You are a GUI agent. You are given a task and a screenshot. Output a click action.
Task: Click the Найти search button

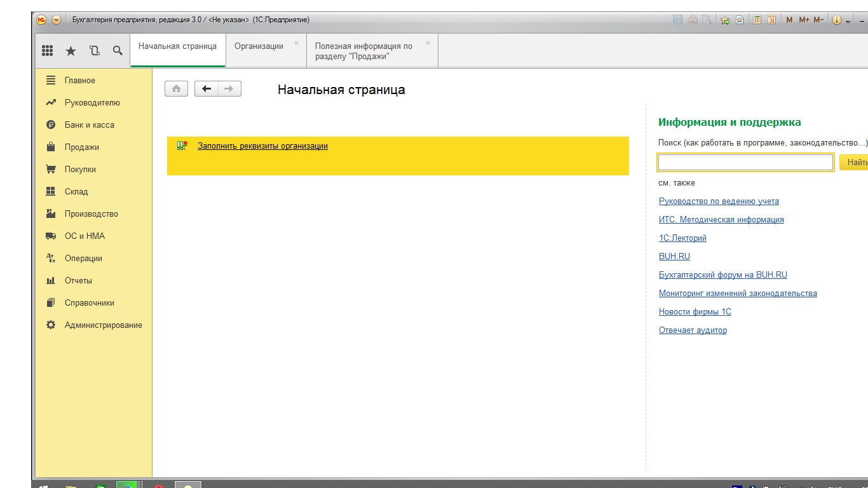point(854,163)
